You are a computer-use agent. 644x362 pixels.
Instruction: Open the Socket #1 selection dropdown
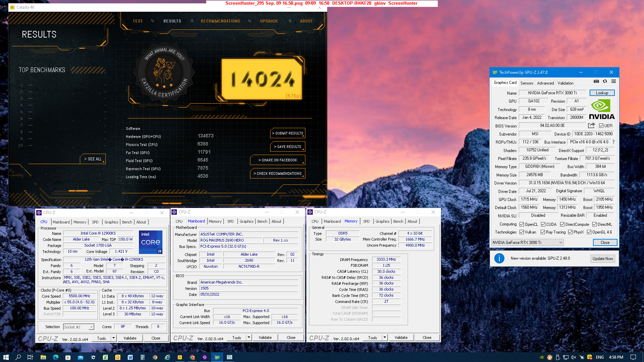pos(79,327)
